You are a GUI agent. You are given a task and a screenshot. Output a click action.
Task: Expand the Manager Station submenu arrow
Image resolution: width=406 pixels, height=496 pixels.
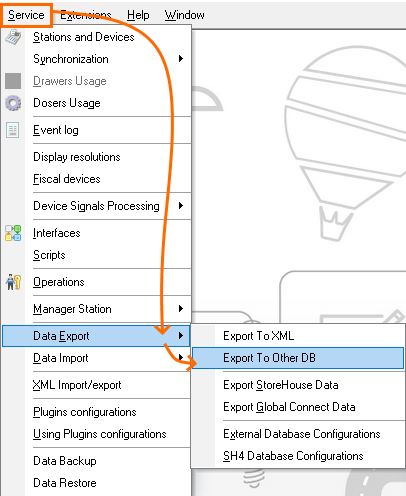coord(181,308)
